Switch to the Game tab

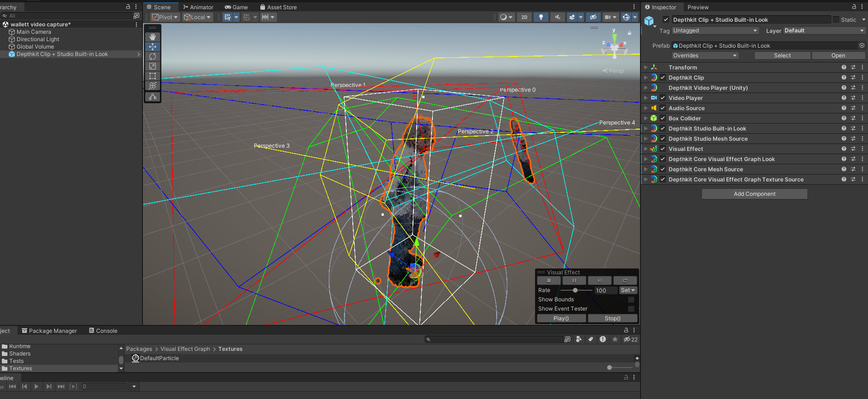tap(236, 7)
